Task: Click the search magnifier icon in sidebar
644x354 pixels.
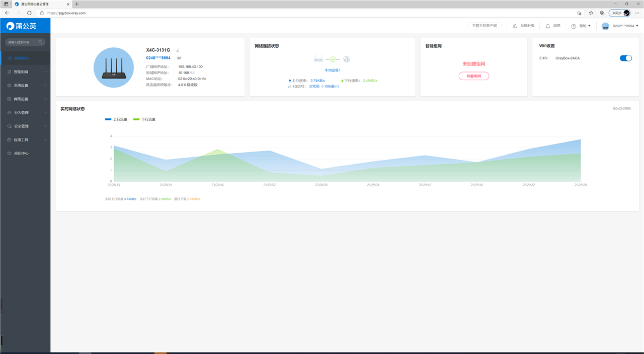Action: click(40, 42)
